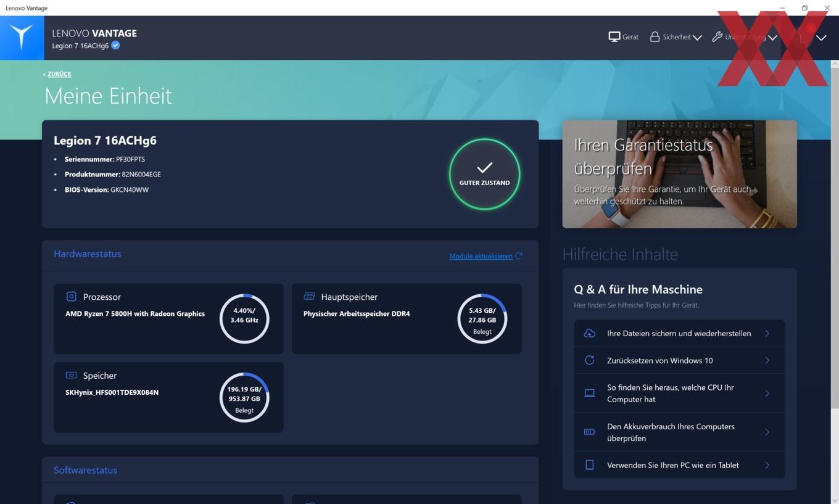Click the lock icon beside Sicherheit

pyautogui.click(x=655, y=37)
